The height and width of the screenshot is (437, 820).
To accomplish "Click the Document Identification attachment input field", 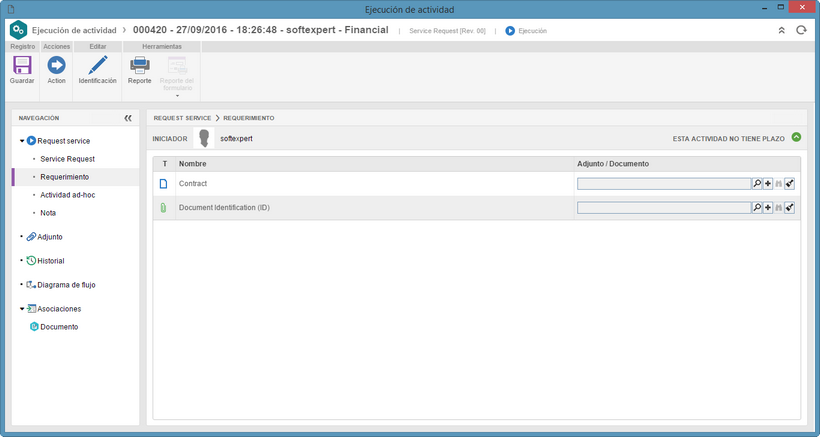I will (664, 208).
